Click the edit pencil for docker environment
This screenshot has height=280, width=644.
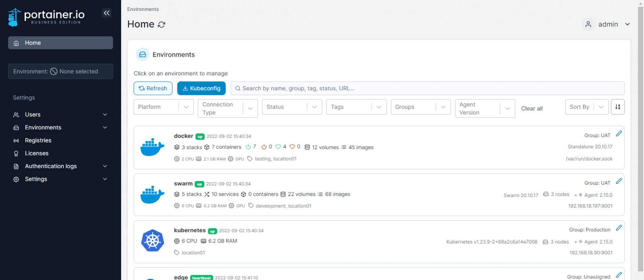(619, 134)
